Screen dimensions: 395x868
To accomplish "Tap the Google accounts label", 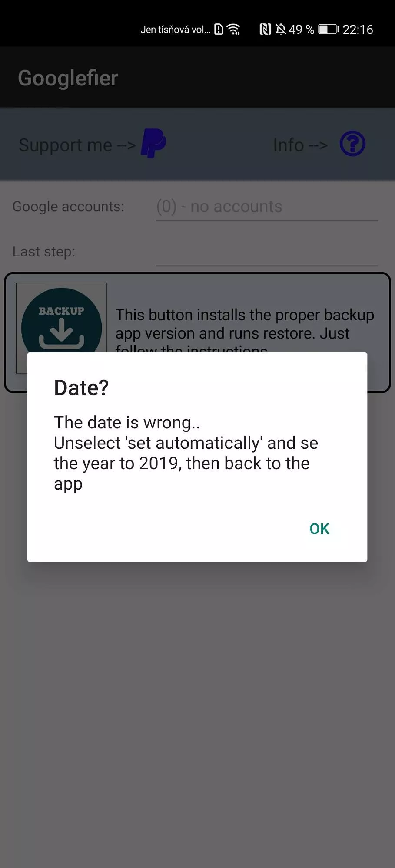I will [x=68, y=207].
